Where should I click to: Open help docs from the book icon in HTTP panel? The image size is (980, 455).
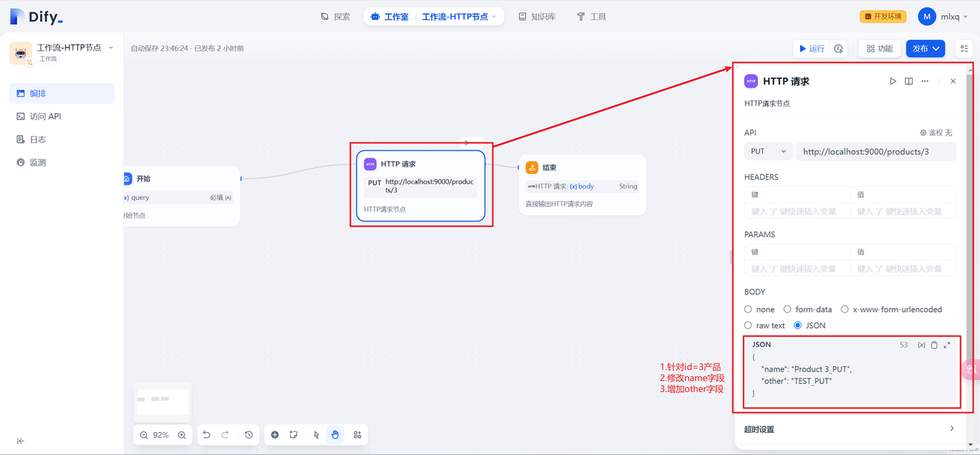pos(908,80)
